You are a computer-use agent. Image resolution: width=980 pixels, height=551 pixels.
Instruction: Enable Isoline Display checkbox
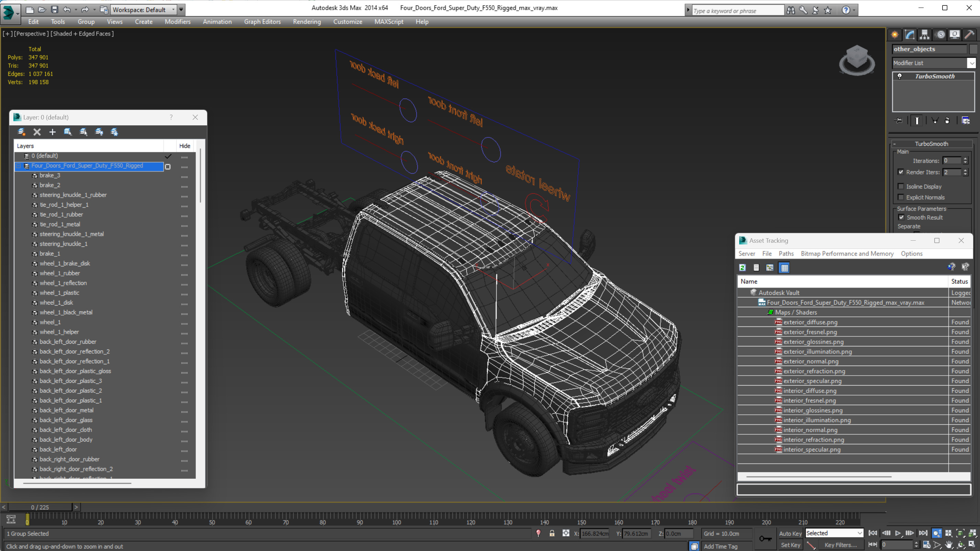pos(901,186)
